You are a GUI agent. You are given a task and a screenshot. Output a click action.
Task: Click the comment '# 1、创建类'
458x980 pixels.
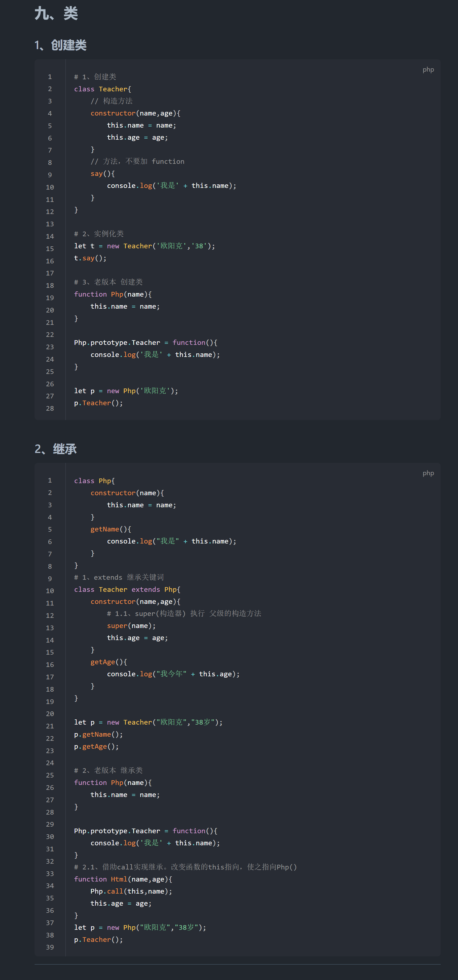[x=95, y=77]
